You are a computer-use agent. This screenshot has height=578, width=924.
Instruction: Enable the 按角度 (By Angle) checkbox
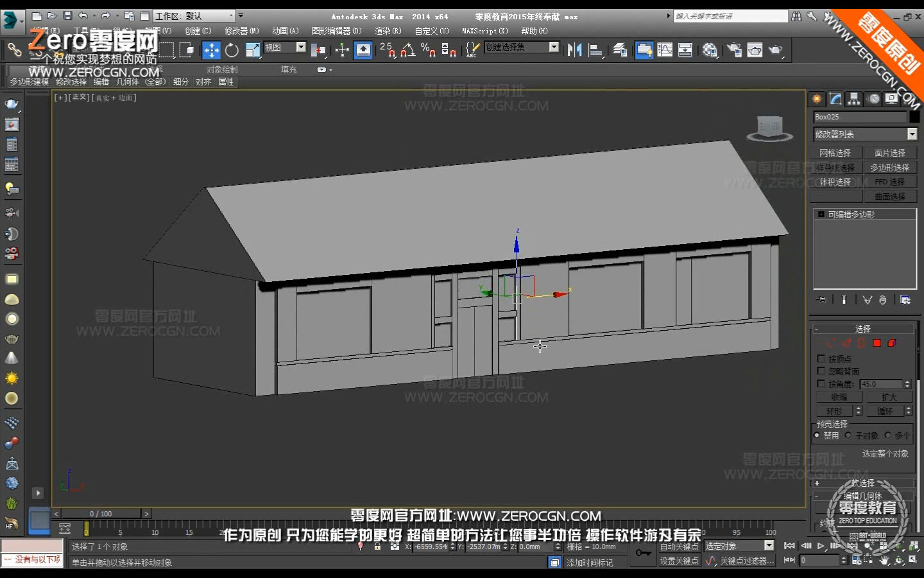pos(821,384)
